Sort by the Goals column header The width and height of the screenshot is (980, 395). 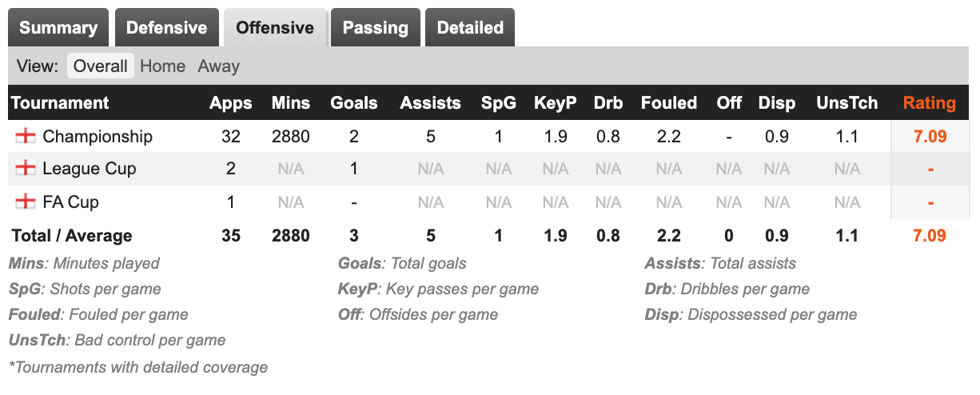(353, 102)
